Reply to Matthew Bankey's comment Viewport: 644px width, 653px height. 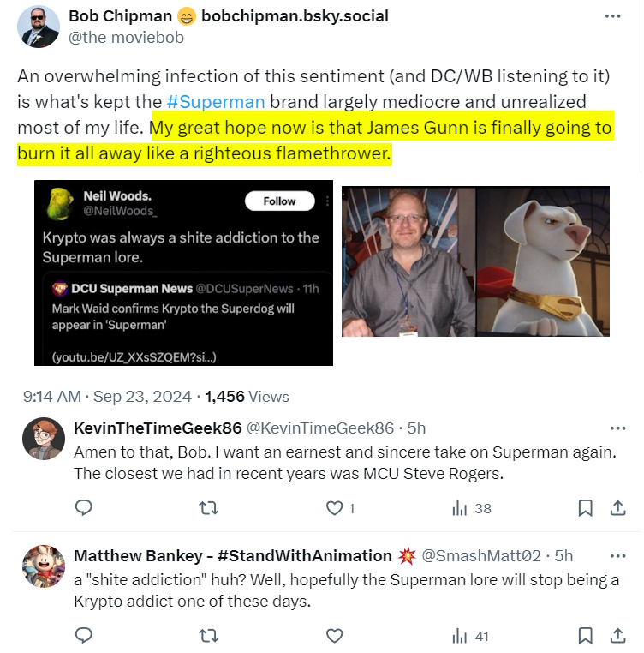pyautogui.click(x=84, y=635)
